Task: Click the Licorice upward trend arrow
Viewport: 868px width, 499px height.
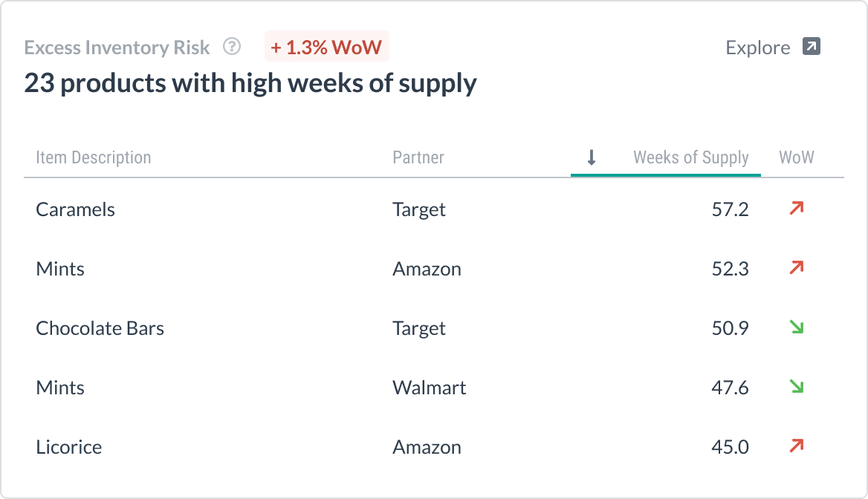Action: click(797, 446)
